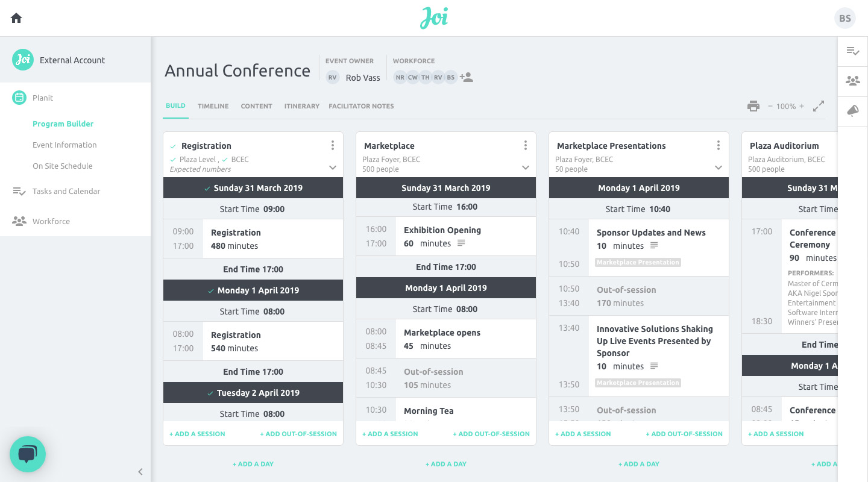
Task: Click ADD OUT-OF-SESSION under Marketplace
Action: point(491,433)
